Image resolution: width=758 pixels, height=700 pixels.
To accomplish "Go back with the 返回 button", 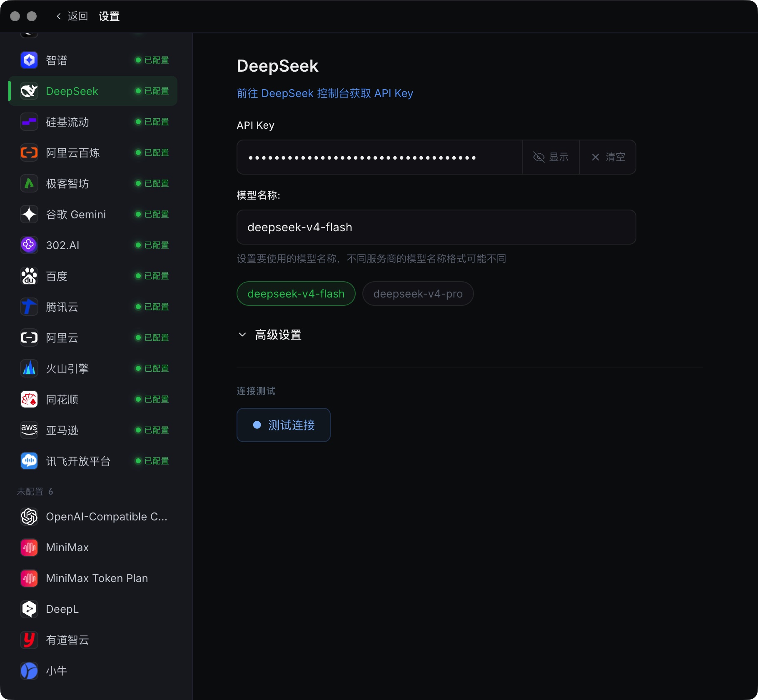I will (x=72, y=16).
